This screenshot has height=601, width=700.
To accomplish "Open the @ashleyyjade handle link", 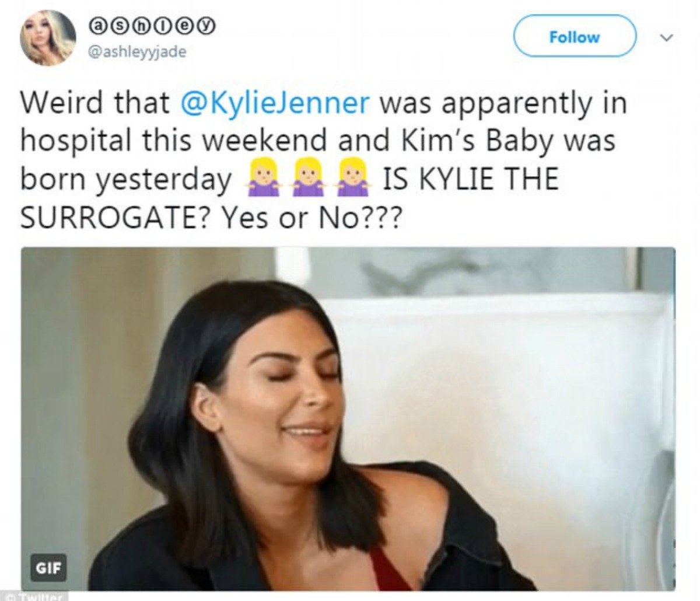I will [137, 51].
